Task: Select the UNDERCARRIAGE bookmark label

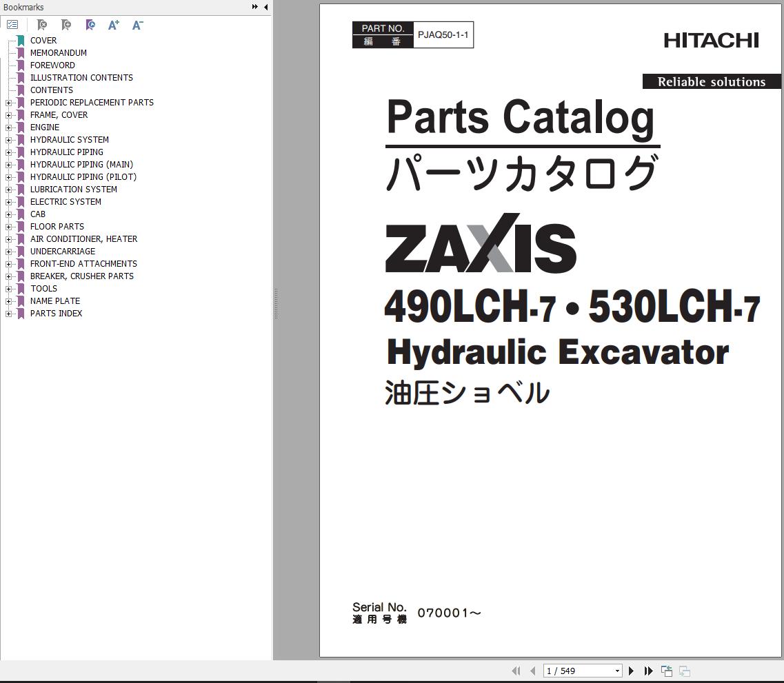Action: [x=63, y=252]
